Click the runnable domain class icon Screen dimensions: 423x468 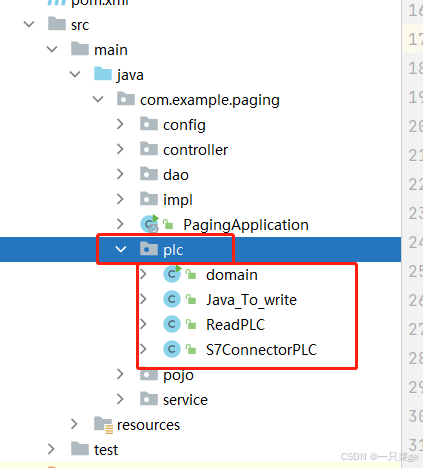coord(172,274)
